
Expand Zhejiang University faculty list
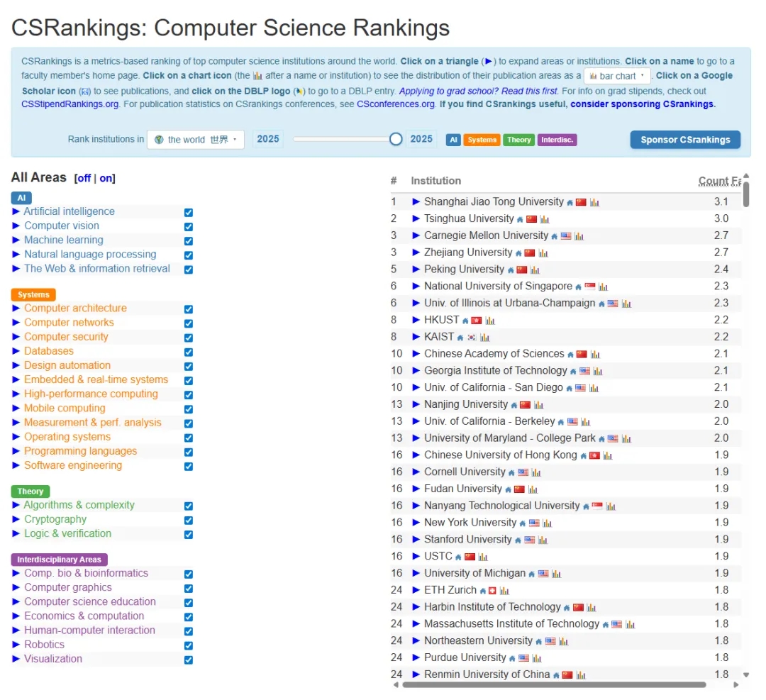(416, 252)
